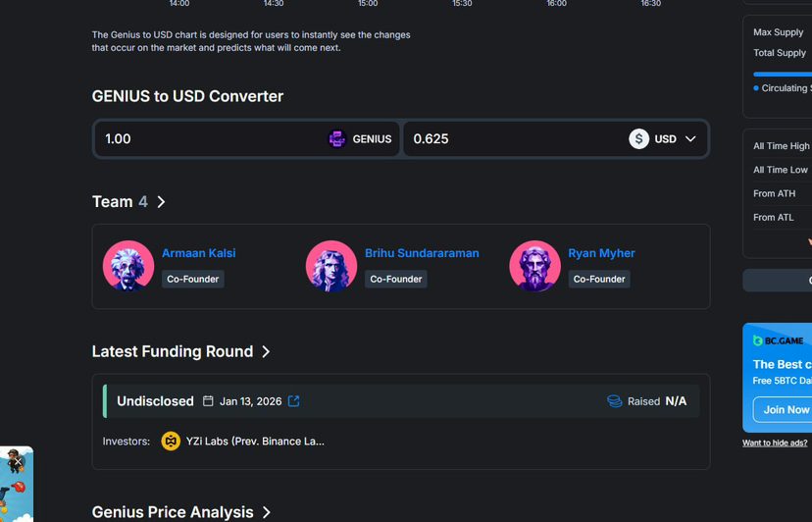
Task: Open Brihu Sundararaman's profile link
Action: tap(422, 253)
